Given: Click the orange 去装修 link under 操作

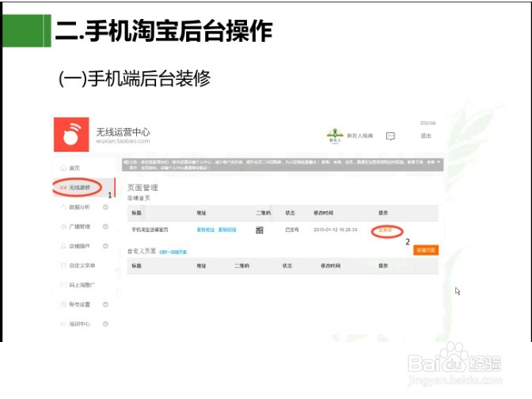Looking at the screenshot, I should pyautogui.click(x=386, y=230).
